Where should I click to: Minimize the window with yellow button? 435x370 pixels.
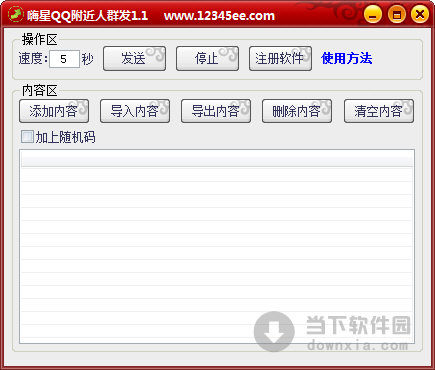[x=373, y=14]
